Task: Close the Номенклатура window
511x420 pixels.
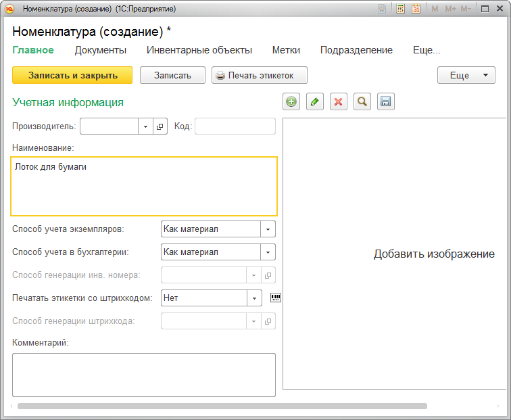Action: pos(500,9)
